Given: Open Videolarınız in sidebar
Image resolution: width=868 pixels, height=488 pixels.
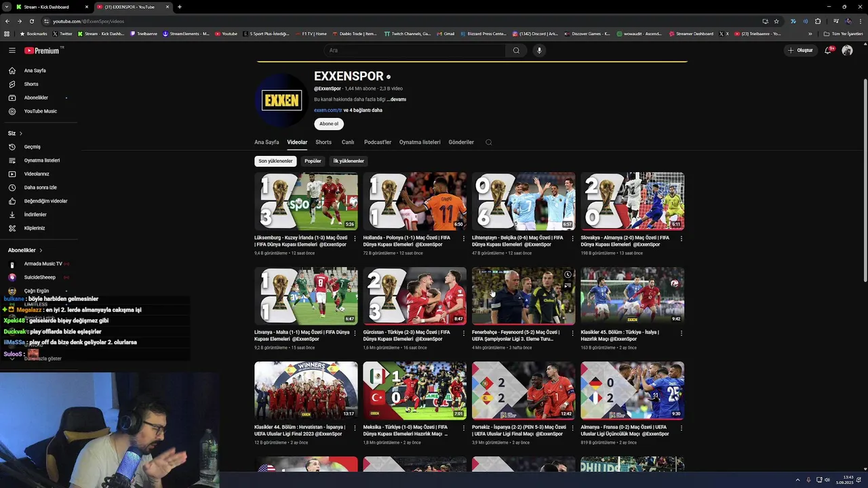Looking at the screenshot, I should (x=38, y=174).
